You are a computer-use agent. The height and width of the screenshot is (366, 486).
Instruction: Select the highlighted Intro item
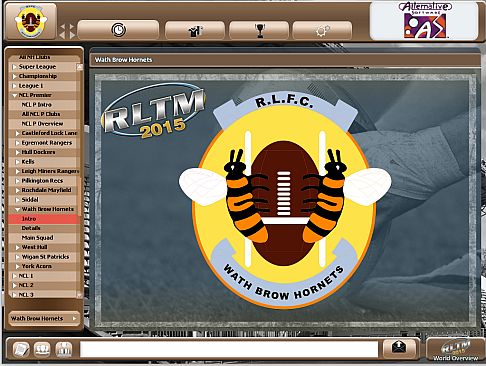point(43,219)
